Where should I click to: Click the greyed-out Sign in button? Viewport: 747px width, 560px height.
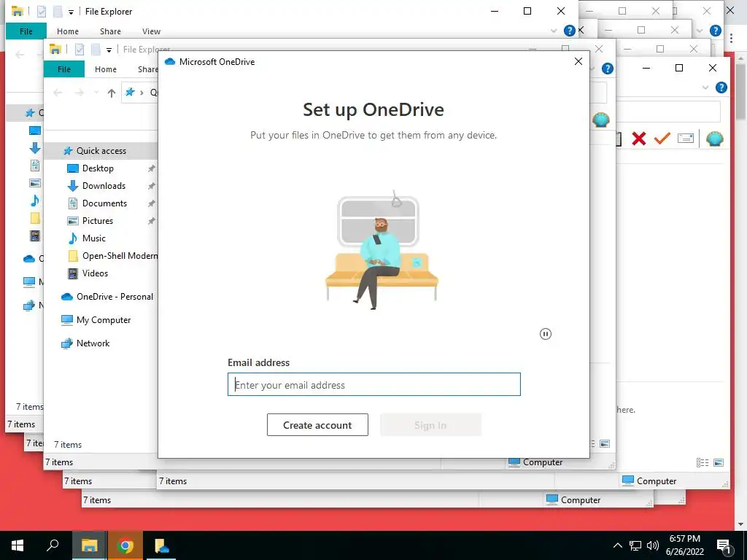pyautogui.click(x=430, y=425)
